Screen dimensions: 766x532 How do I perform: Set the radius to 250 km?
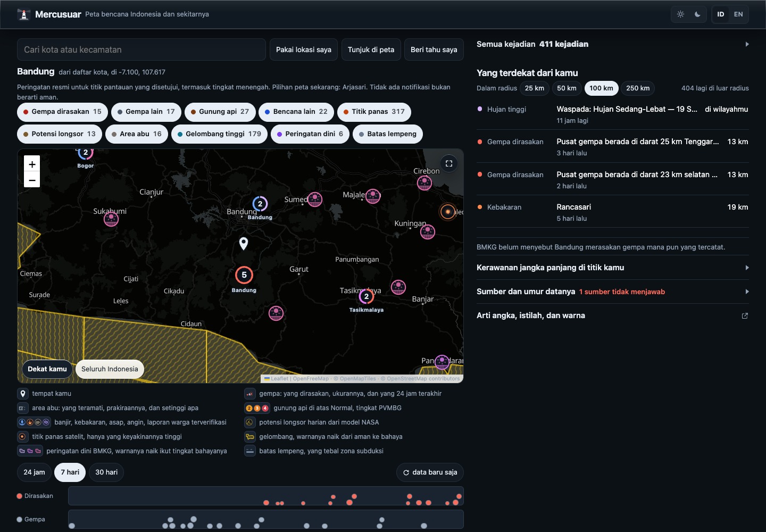pos(638,88)
